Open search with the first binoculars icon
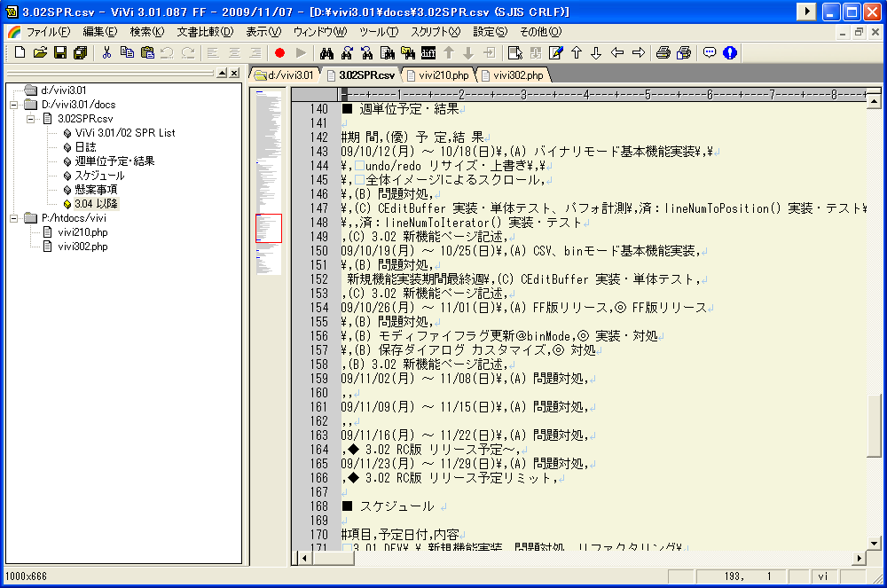 click(x=326, y=53)
